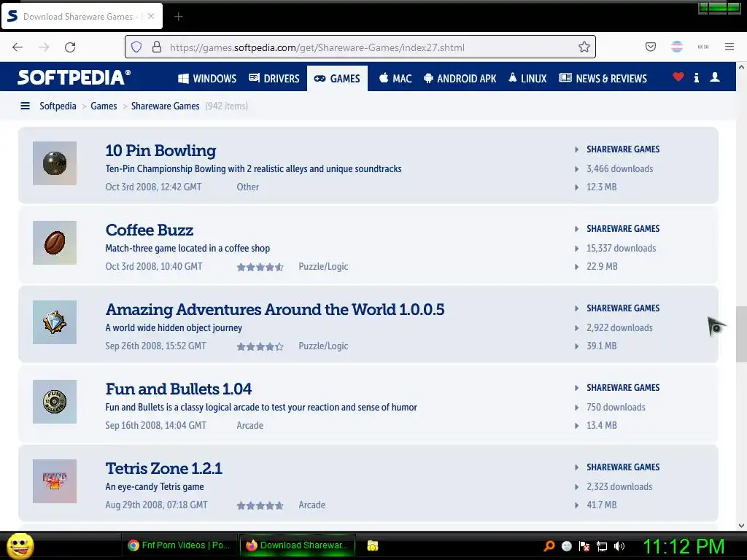
Task: Expand the breadcrumb hamburger menu
Action: coord(26,106)
